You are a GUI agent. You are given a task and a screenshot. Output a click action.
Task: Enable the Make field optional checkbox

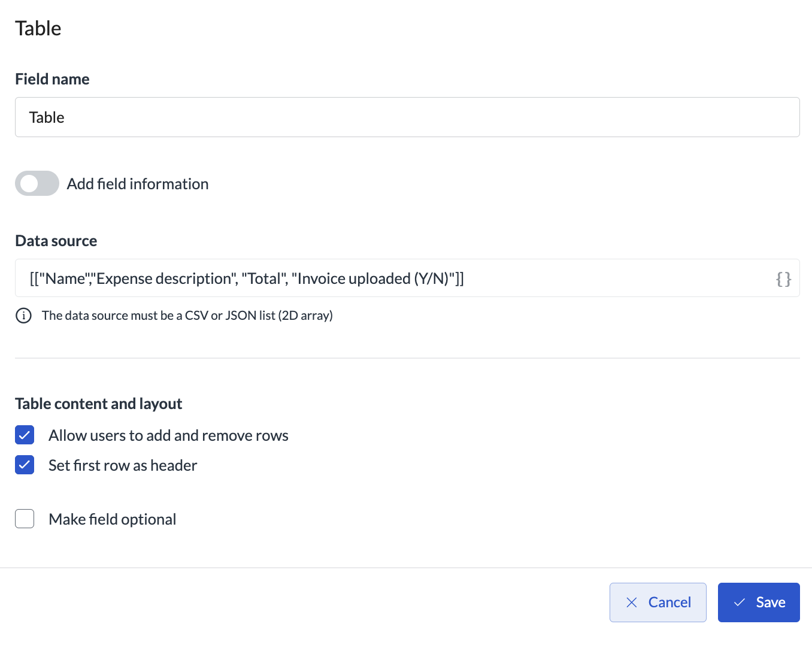click(x=25, y=519)
